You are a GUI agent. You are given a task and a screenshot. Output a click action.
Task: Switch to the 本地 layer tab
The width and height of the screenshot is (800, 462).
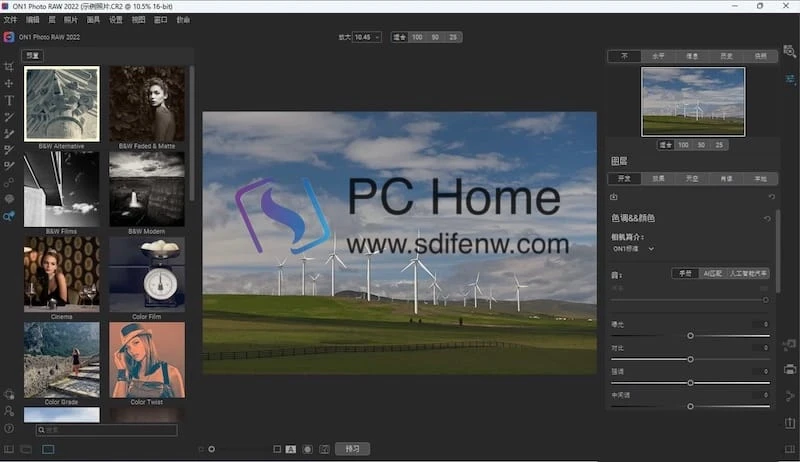760,178
